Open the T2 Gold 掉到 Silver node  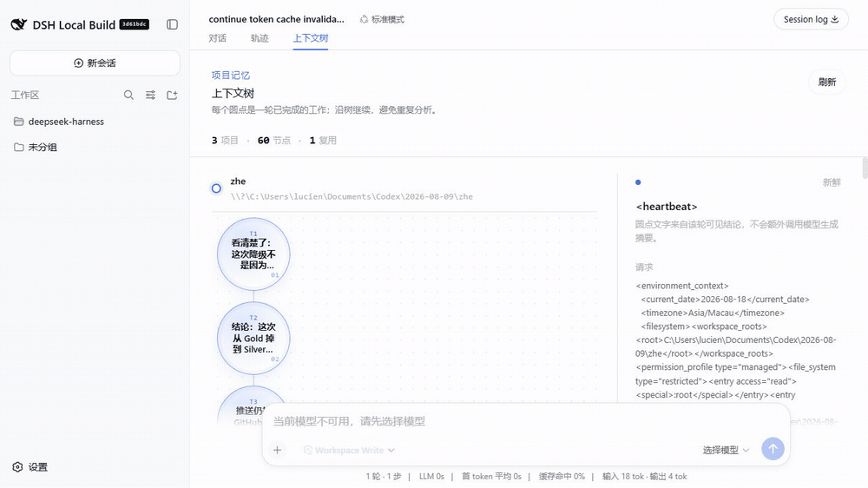tap(253, 338)
